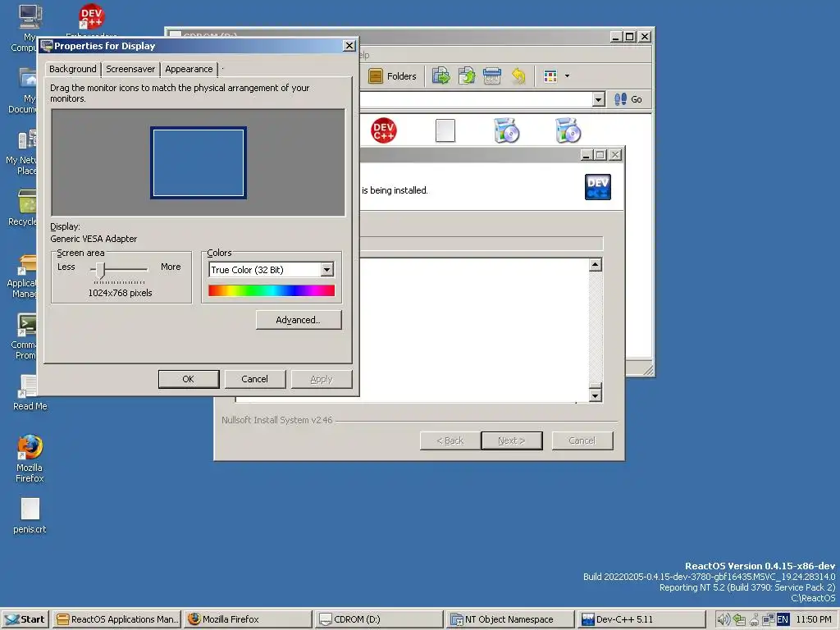The height and width of the screenshot is (630, 840).
Task: Open the Advanced... display settings
Action: [x=299, y=320]
